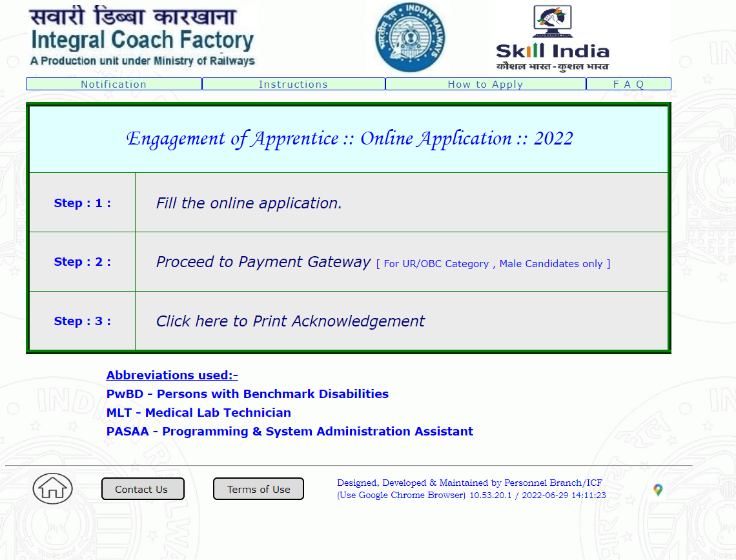Screen dimensions: 736x560
Task: Click here to Print Acknowledgement
Action: click(x=290, y=321)
